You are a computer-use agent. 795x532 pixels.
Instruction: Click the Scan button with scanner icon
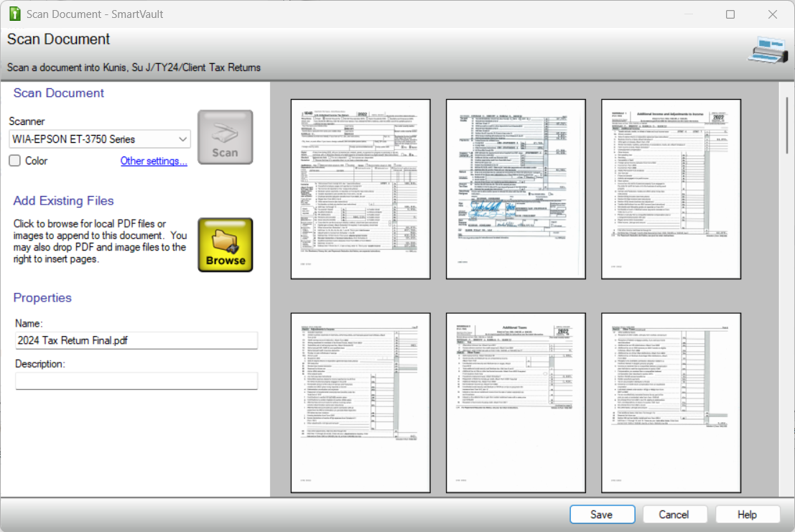click(225, 136)
